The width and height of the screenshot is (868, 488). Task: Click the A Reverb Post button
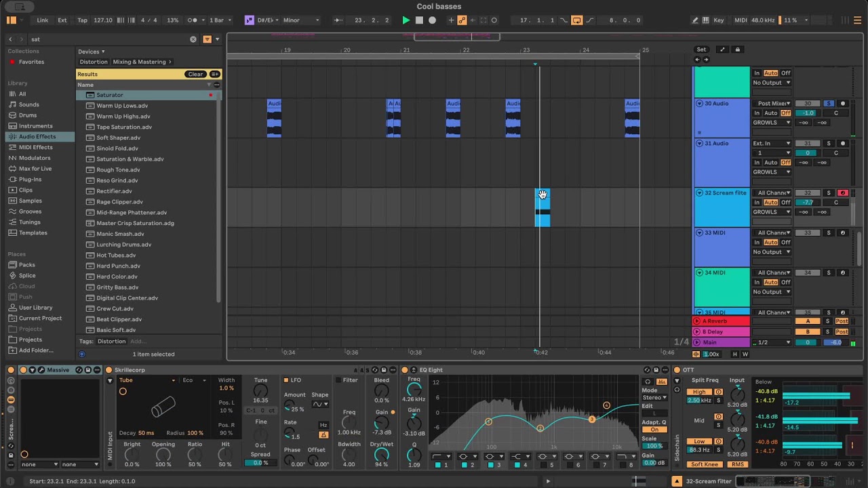(x=842, y=321)
